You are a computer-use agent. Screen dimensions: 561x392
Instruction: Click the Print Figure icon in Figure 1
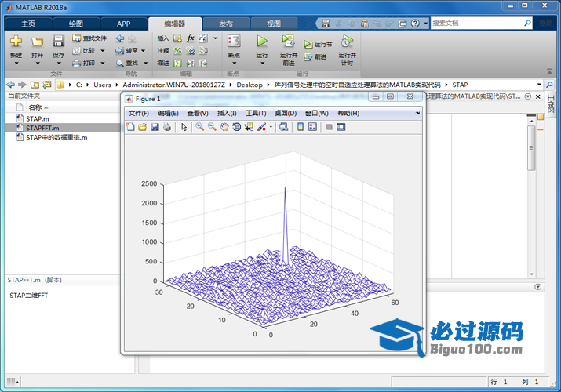click(x=166, y=127)
